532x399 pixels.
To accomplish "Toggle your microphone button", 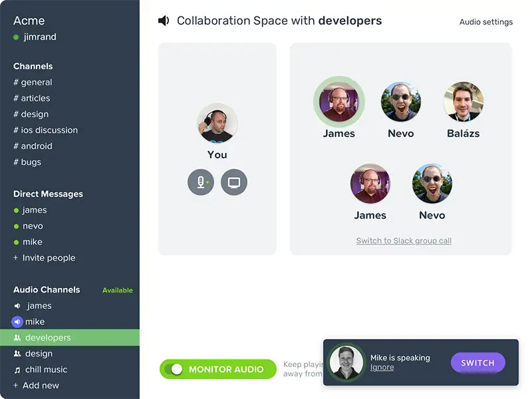I will pyautogui.click(x=201, y=182).
